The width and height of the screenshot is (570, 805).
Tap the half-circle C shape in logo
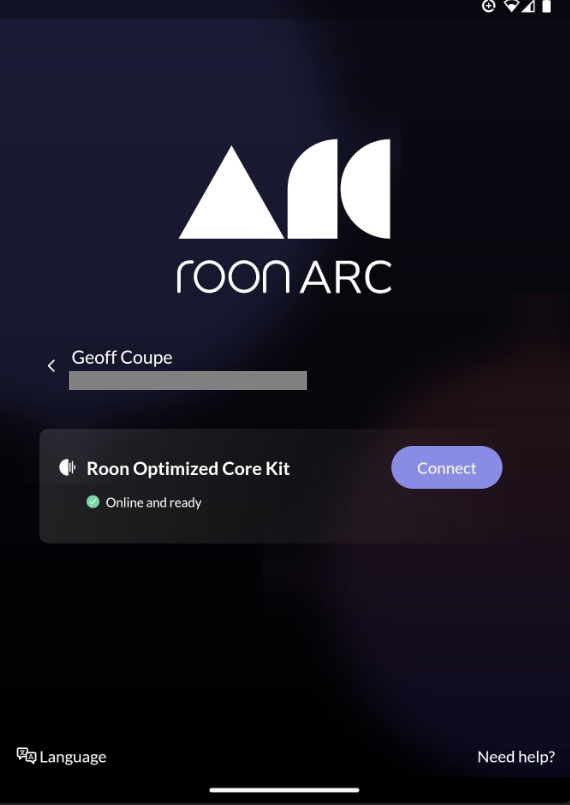(x=365, y=188)
